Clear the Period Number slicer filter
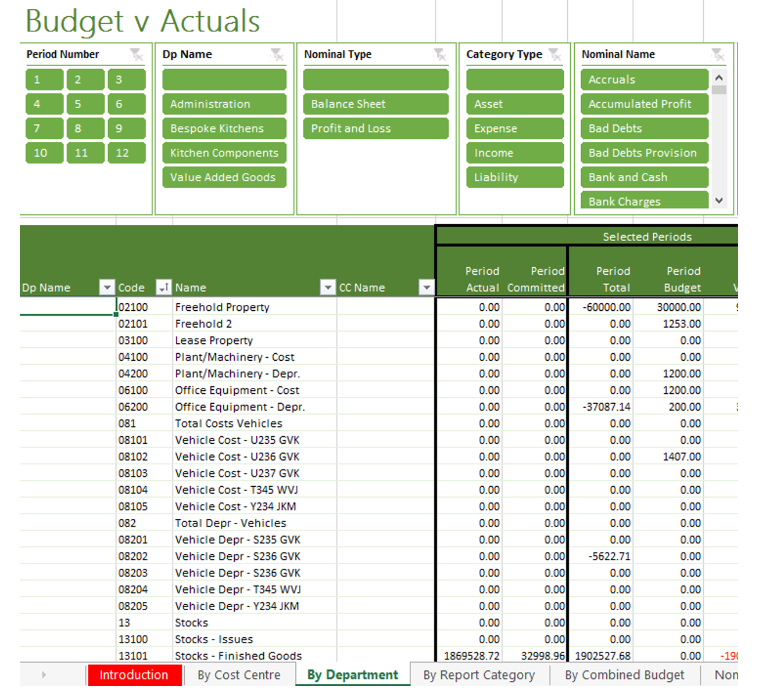 [x=136, y=55]
